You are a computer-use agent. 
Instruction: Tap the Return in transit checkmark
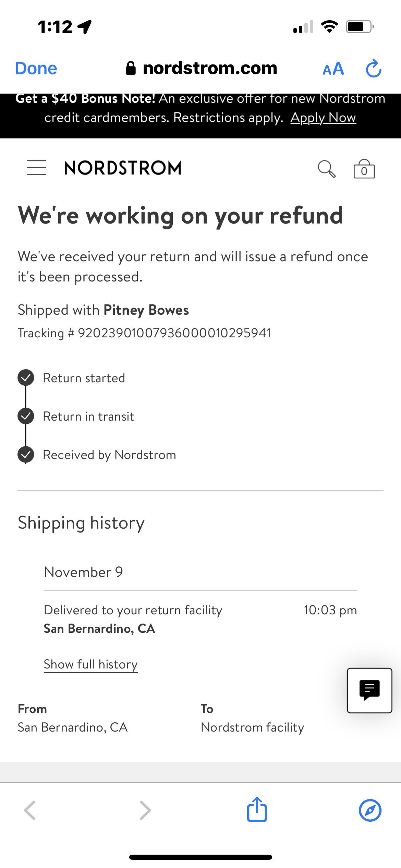point(26,416)
